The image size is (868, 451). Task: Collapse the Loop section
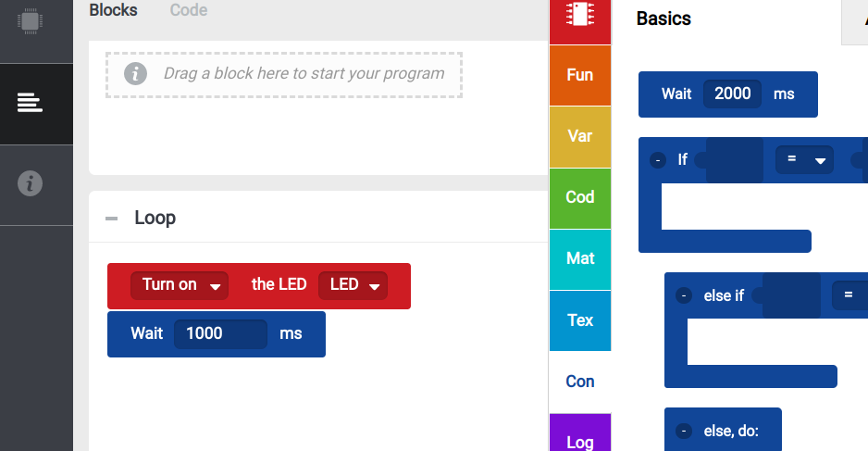(x=112, y=219)
